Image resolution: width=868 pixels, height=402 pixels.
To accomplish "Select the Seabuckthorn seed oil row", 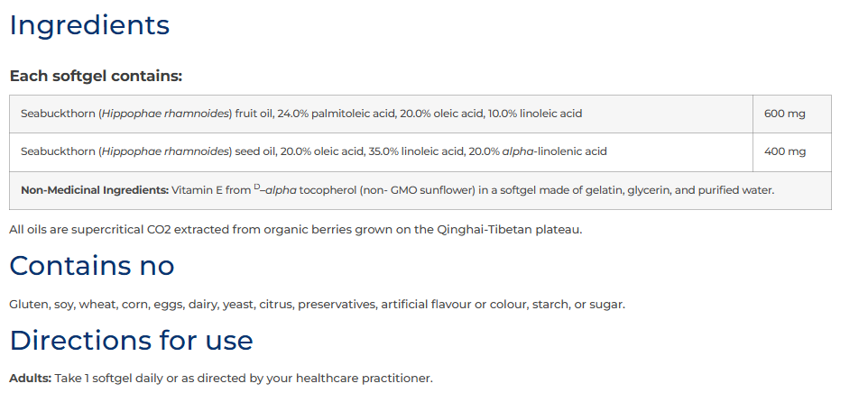I will tap(420, 152).
